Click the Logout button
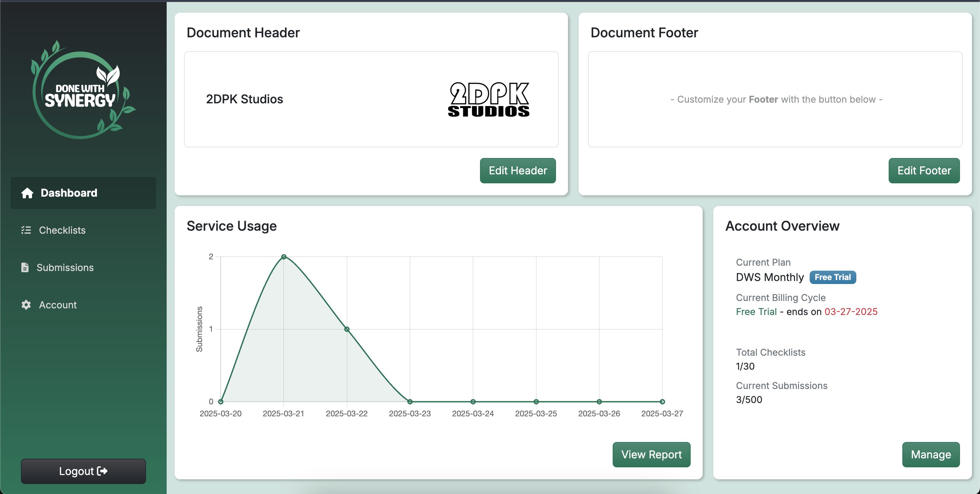Image resolution: width=980 pixels, height=494 pixels. point(83,471)
